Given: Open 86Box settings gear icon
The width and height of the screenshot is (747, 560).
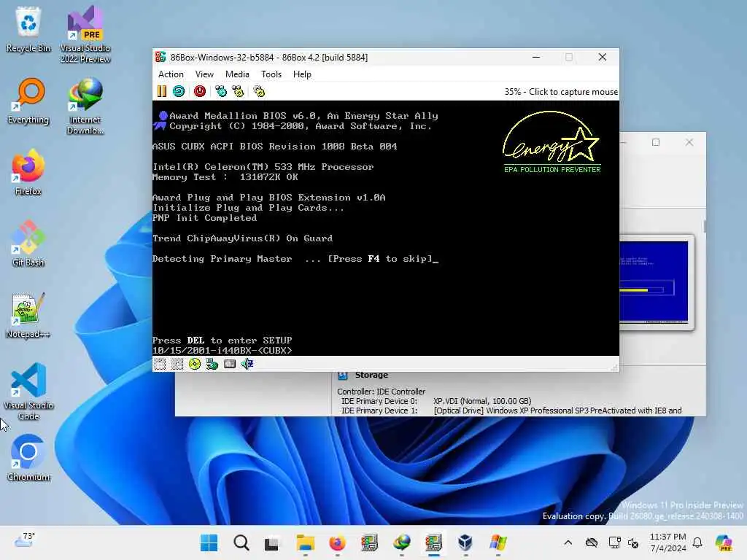Looking at the screenshot, I should [259, 91].
